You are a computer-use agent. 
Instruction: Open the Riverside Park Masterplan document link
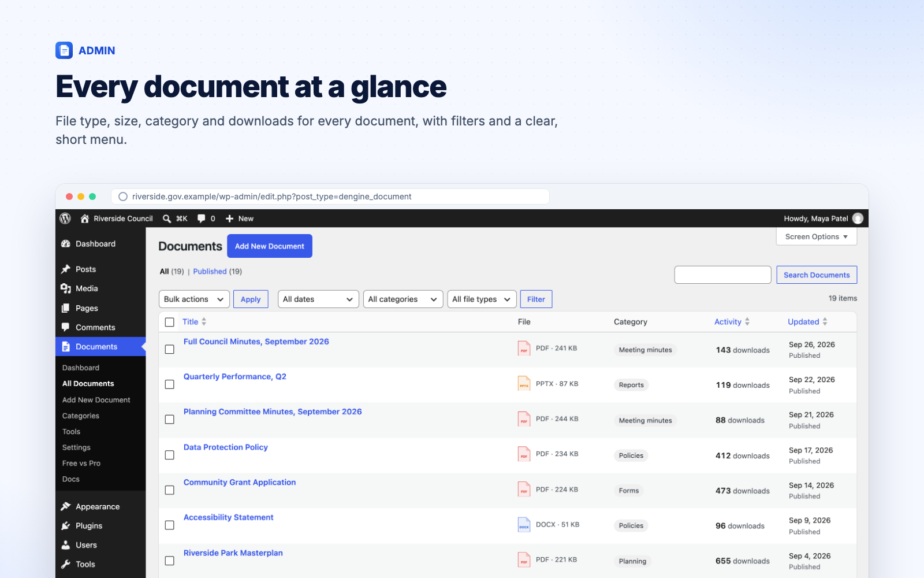233,553
